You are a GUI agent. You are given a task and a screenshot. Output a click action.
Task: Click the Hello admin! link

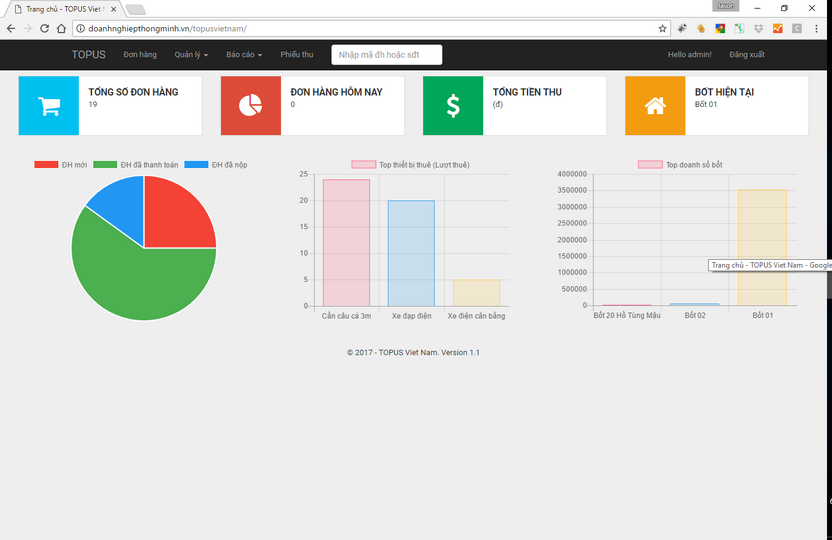point(689,55)
